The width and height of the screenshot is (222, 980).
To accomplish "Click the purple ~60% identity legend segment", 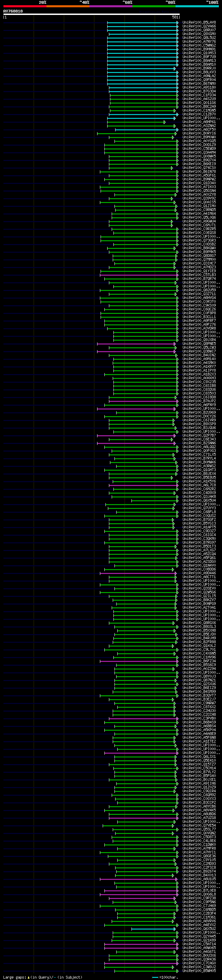I will point(111,6).
